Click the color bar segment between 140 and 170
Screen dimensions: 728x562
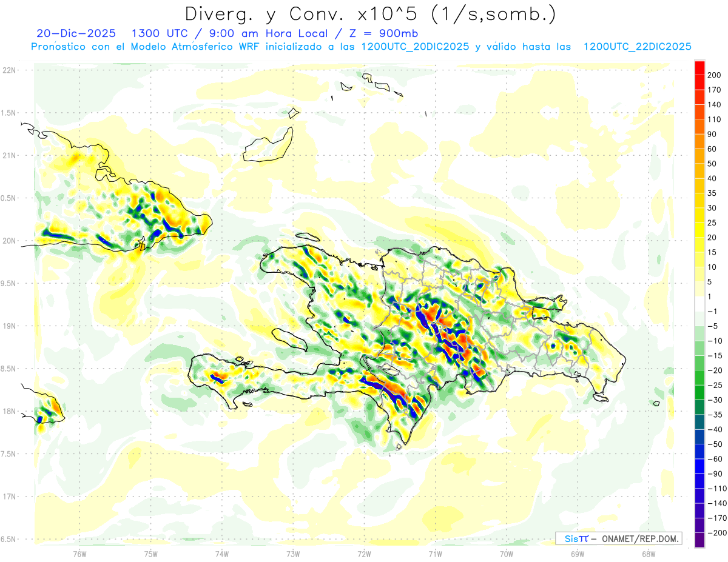[x=700, y=97]
